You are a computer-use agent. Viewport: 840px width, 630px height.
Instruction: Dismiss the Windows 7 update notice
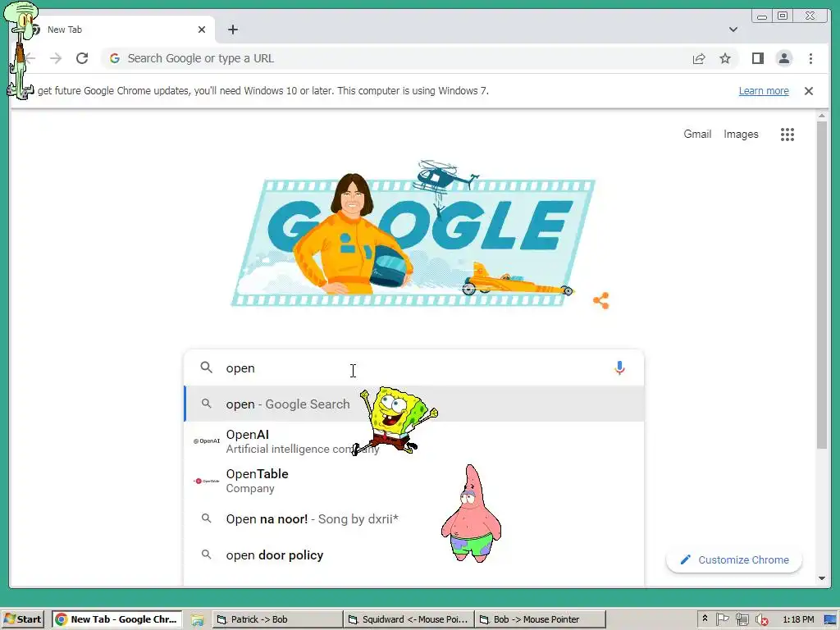pyautogui.click(x=808, y=91)
